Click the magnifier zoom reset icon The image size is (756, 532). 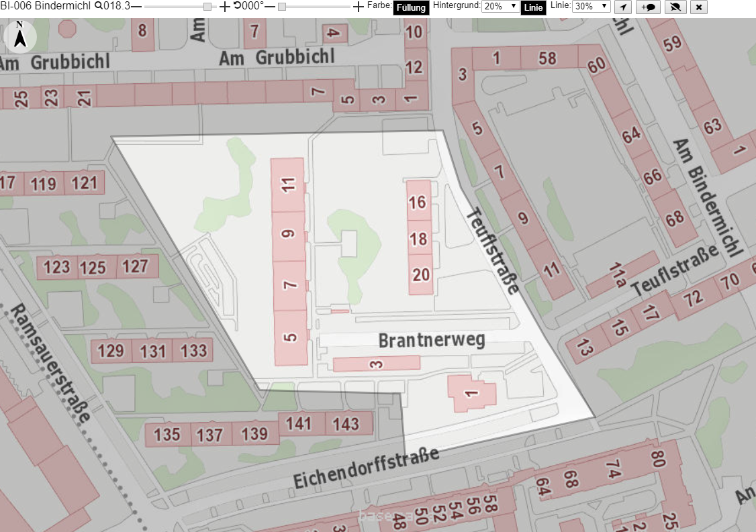coord(98,6)
